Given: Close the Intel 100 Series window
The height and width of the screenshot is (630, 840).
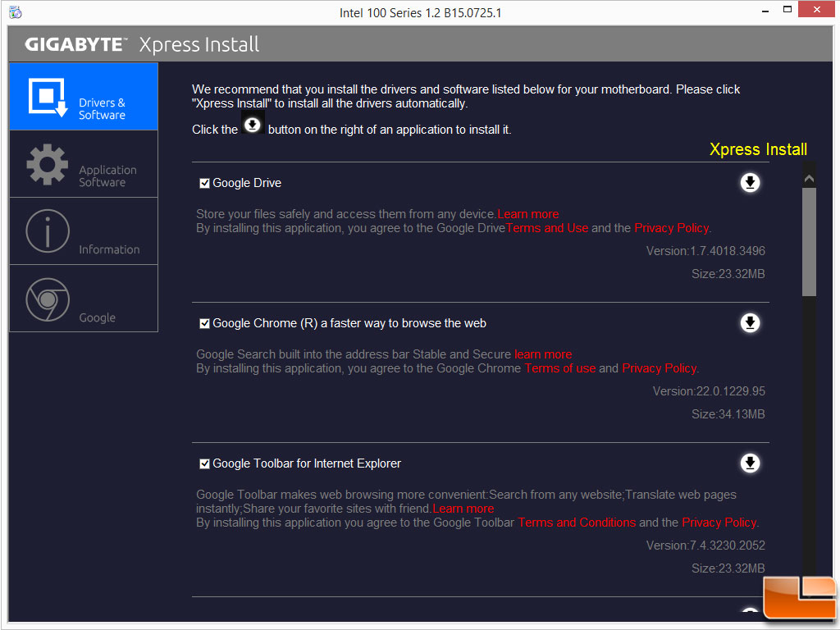Looking at the screenshot, I should click(x=816, y=9).
